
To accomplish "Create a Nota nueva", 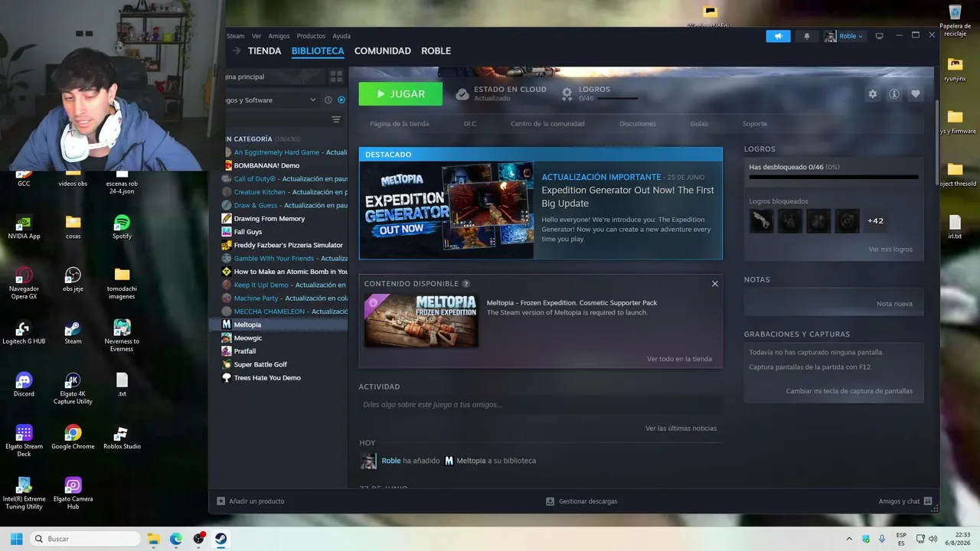I will (x=894, y=304).
